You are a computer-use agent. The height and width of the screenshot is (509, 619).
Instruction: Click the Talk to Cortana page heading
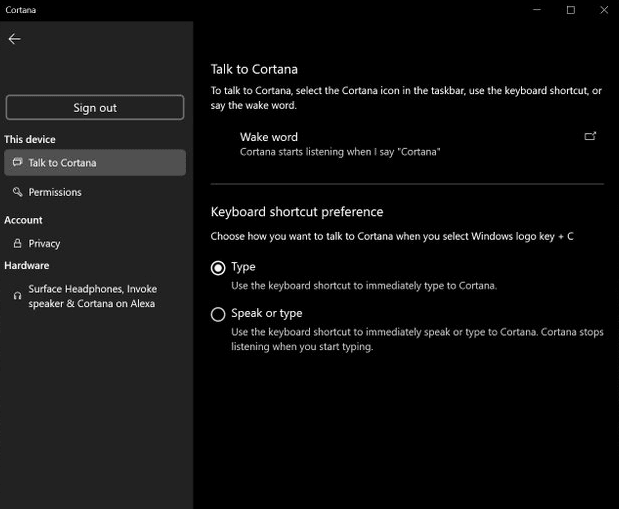(x=254, y=69)
